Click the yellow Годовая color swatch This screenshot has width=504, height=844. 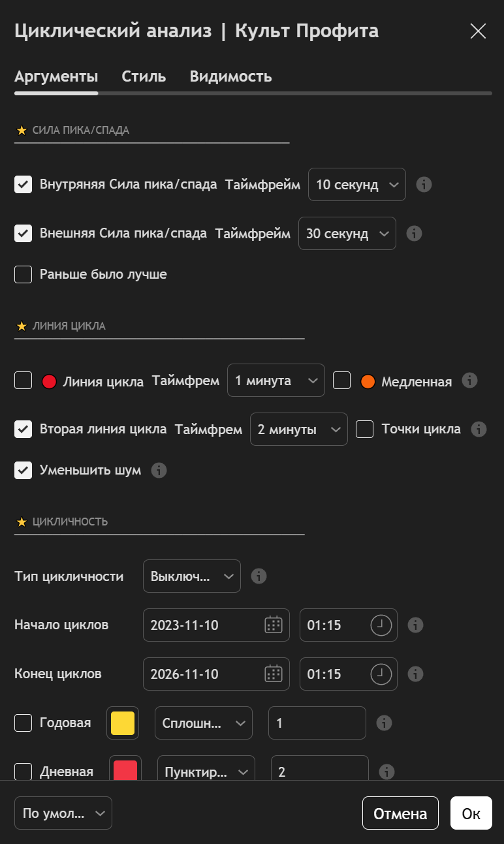pos(123,723)
